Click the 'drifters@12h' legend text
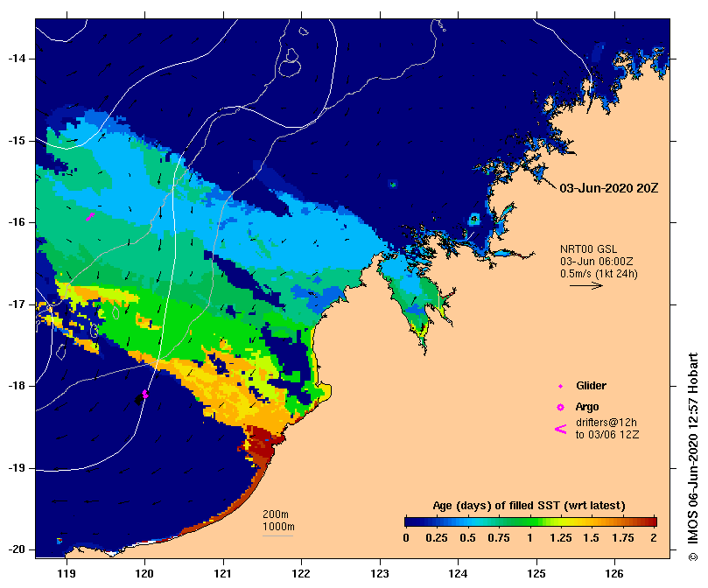Screen dimensions: 708x588 [606, 423]
